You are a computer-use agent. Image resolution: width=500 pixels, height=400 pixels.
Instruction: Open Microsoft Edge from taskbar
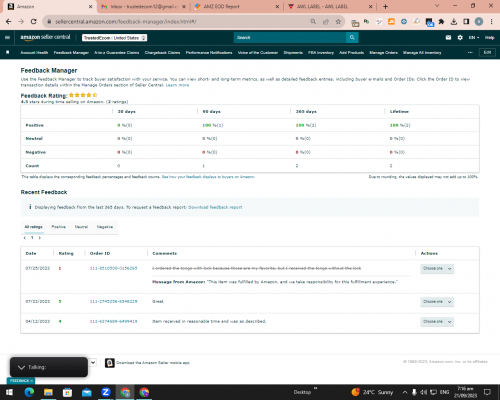click(x=29, y=392)
